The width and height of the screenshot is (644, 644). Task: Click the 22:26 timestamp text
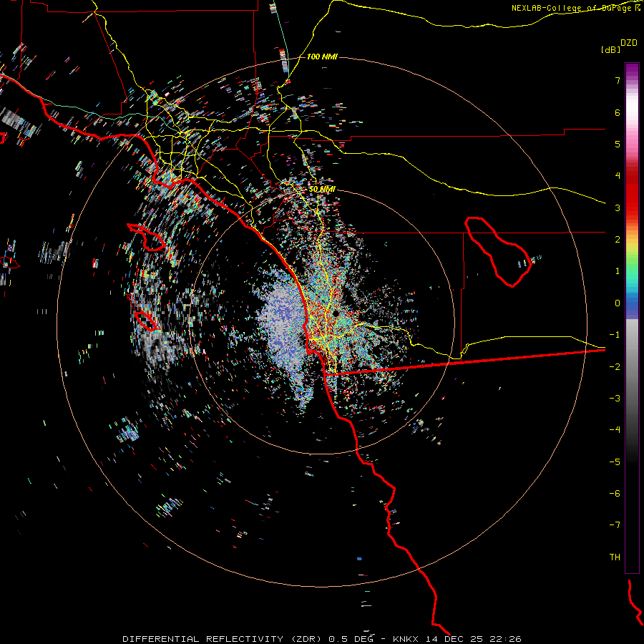pyautogui.click(x=507, y=639)
